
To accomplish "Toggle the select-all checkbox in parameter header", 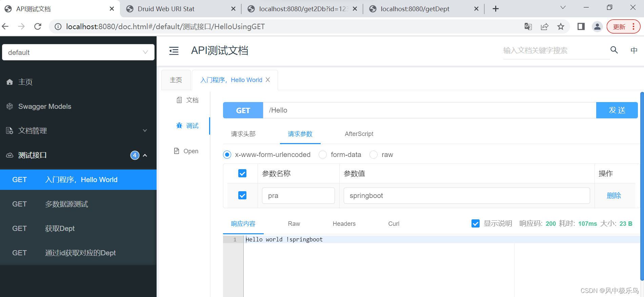I will coord(242,174).
